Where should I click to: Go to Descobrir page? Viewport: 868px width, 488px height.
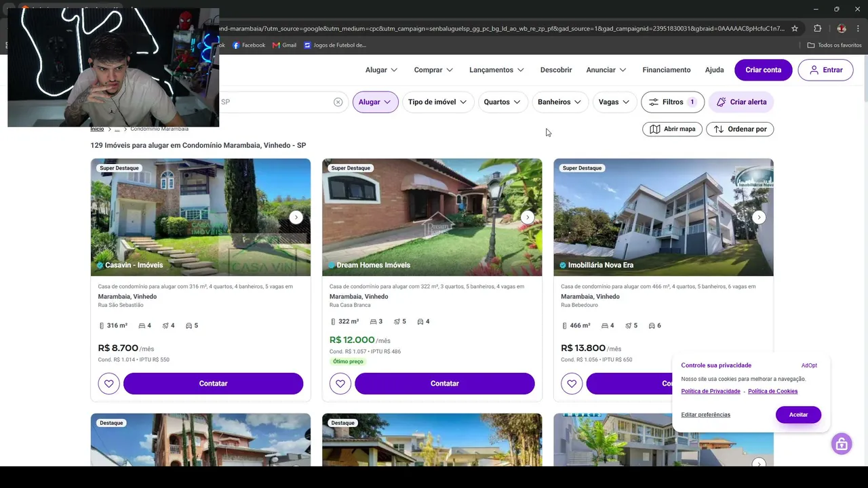tap(556, 70)
